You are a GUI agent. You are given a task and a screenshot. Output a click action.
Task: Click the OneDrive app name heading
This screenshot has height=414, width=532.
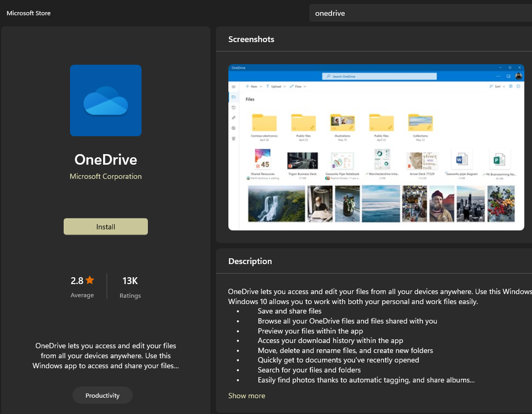coord(106,160)
